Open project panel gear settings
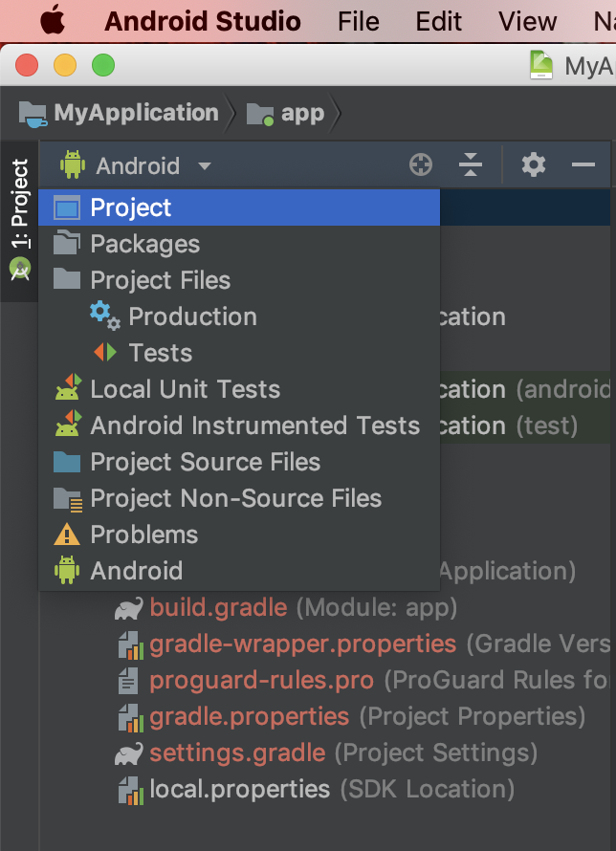The width and height of the screenshot is (616, 851). [x=534, y=164]
